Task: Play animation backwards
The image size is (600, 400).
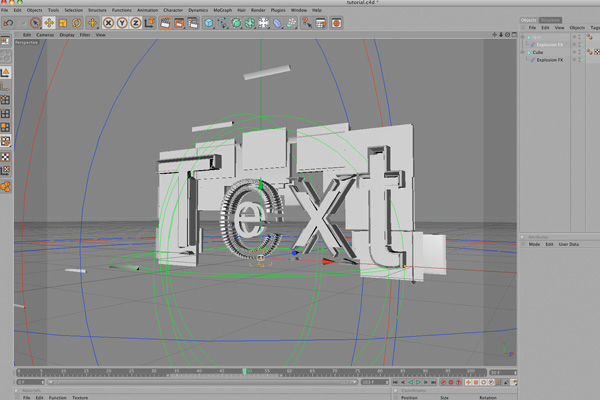Action: pyautogui.click(x=410, y=382)
